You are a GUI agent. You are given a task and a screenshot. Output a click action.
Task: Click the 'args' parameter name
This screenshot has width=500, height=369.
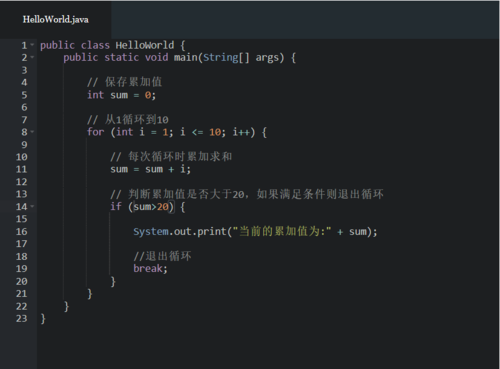[267, 58]
